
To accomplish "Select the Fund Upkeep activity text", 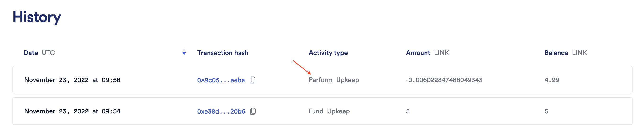I will [x=329, y=111].
